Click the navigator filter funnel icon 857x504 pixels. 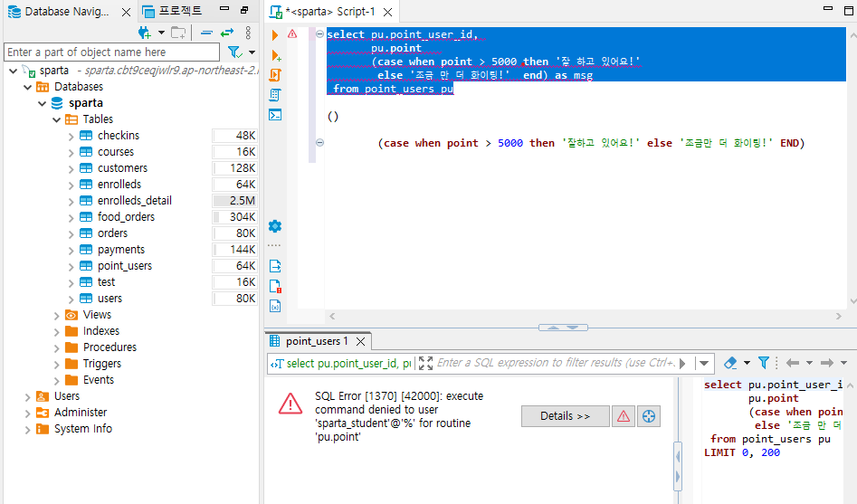click(x=234, y=52)
